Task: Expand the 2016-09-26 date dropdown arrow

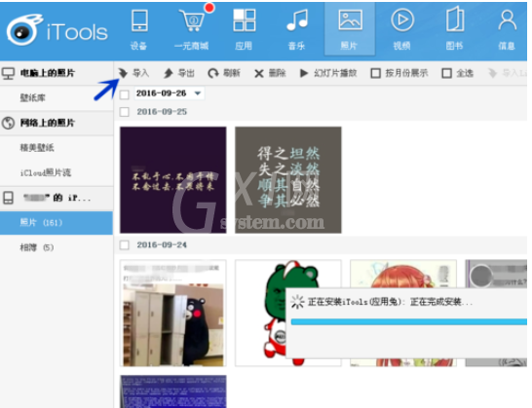Action: click(x=198, y=93)
